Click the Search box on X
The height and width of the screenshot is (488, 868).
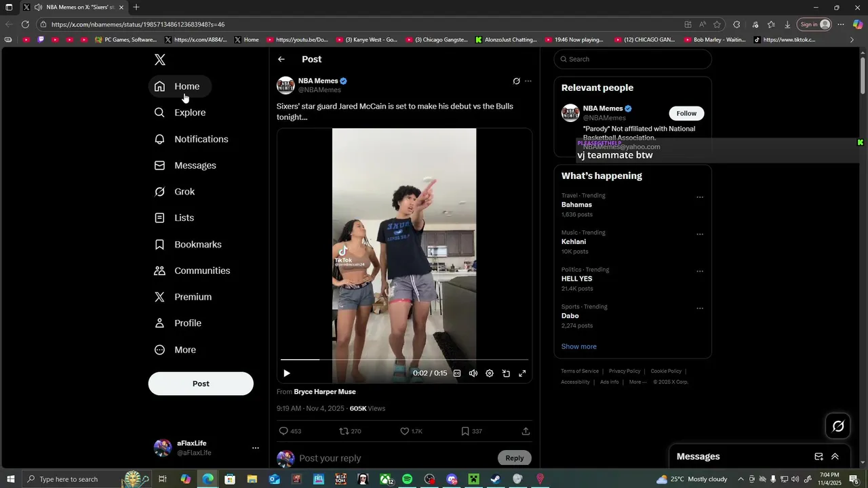click(633, 59)
